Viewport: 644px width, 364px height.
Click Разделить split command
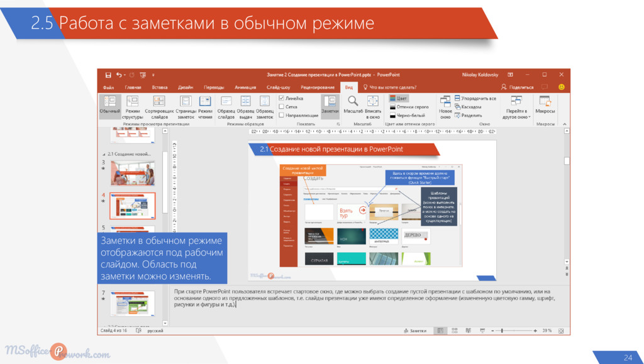[468, 115]
